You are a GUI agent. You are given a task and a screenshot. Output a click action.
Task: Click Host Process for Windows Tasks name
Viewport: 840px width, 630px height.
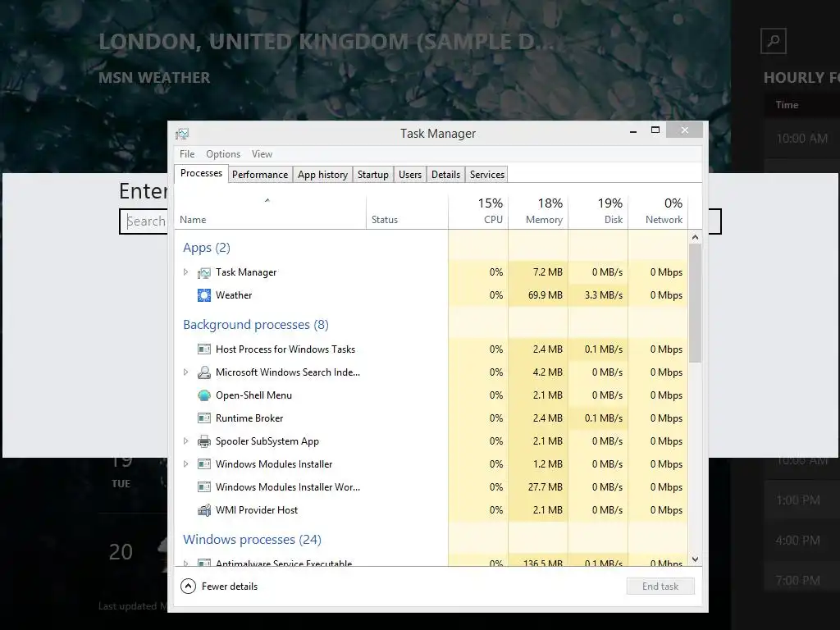(285, 349)
